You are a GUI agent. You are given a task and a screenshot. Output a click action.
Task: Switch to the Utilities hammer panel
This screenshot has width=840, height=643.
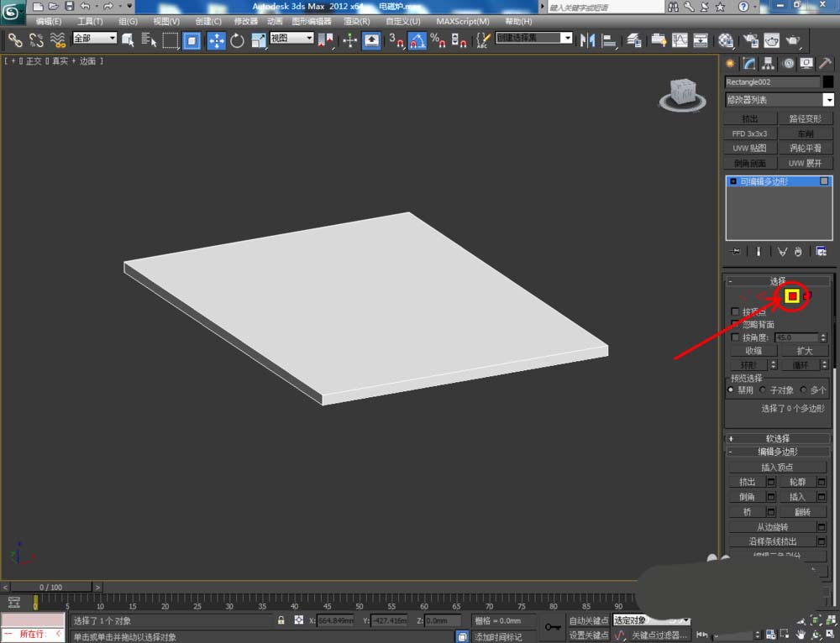(x=824, y=64)
